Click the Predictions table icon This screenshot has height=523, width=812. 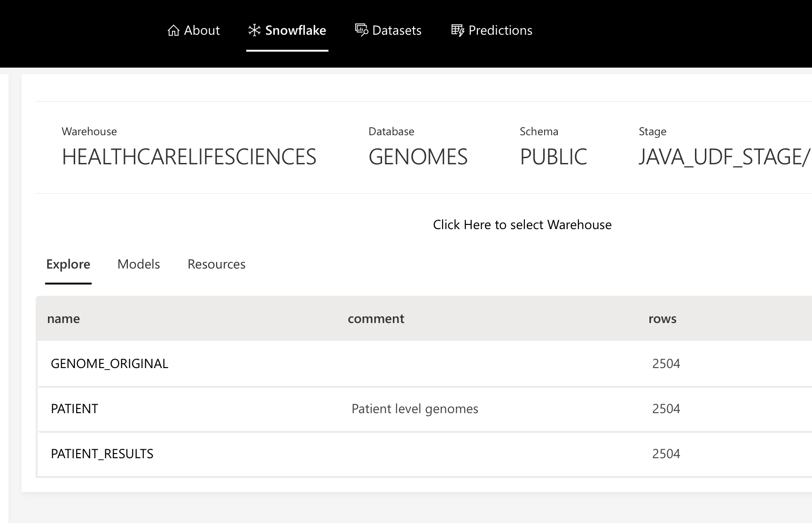tap(458, 31)
